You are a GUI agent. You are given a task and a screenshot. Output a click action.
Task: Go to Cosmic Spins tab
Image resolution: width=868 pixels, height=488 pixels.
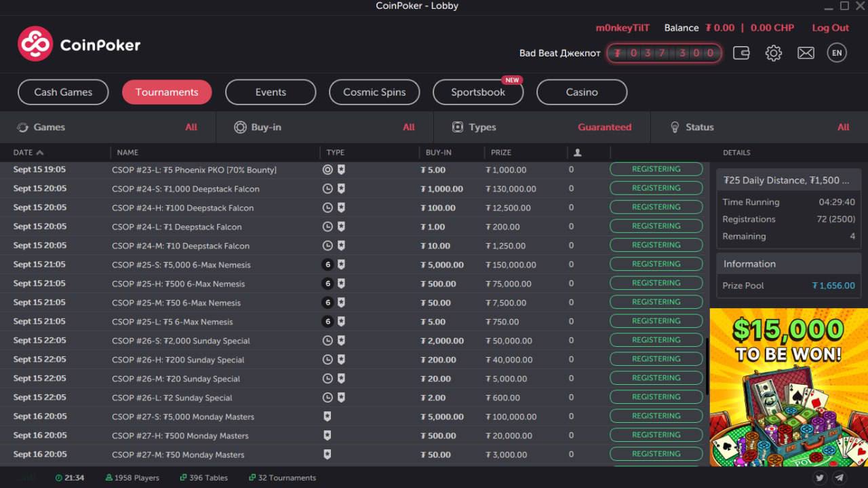click(x=374, y=92)
